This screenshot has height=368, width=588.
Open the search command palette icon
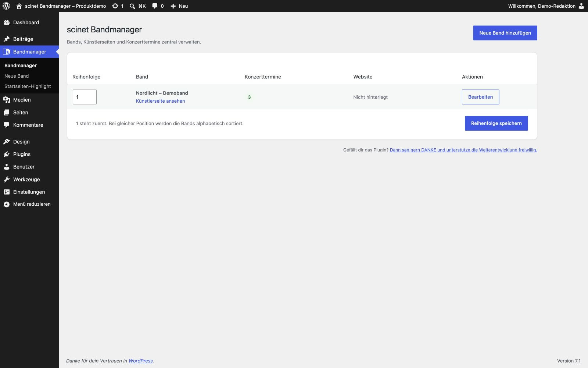pyautogui.click(x=132, y=6)
